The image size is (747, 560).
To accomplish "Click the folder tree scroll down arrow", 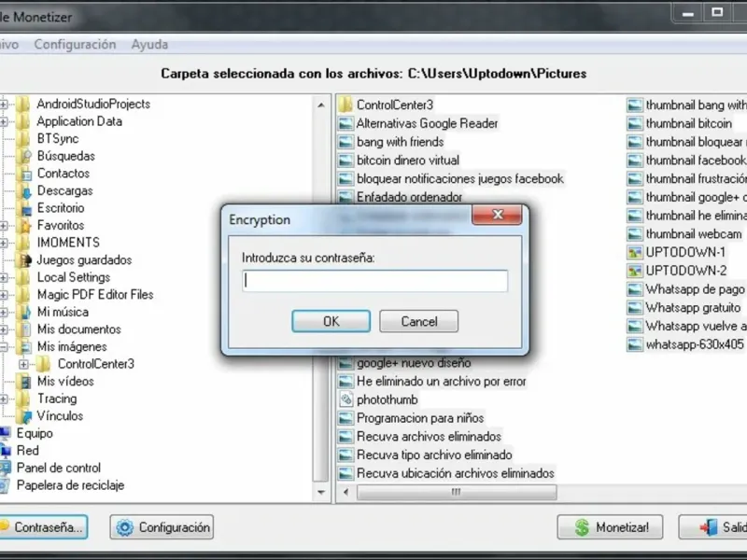I will tap(320, 493).
